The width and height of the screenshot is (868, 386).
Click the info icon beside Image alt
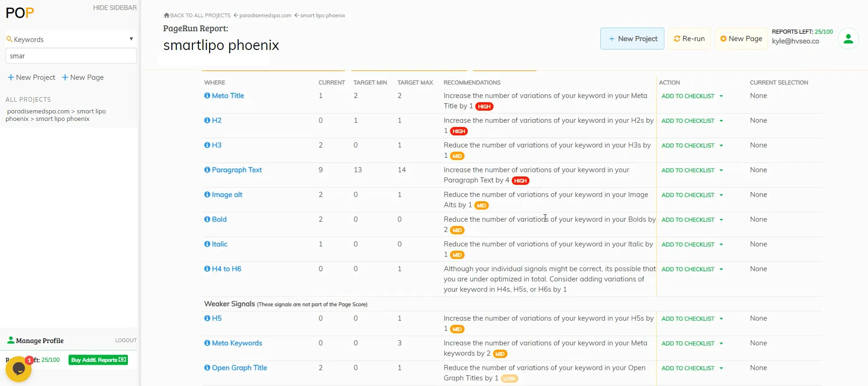pyautogui.click(x=207, y=195)
